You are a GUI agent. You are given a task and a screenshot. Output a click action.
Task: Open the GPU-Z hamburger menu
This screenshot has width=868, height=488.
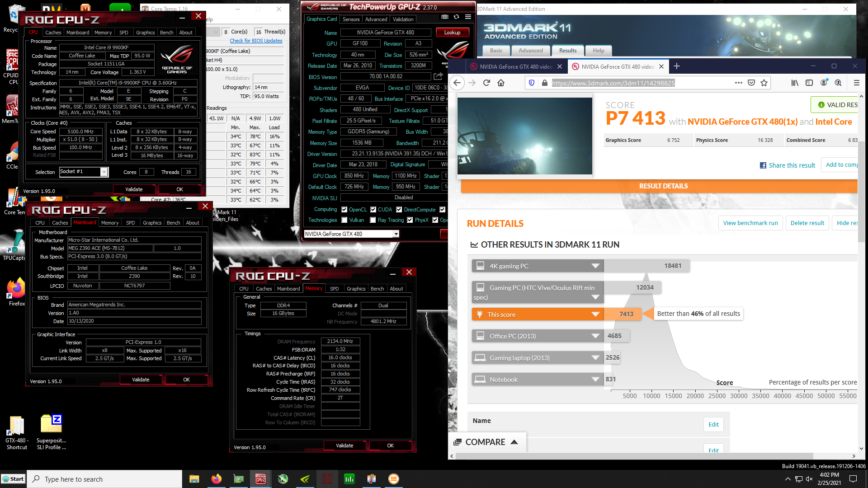pyautogui.click(x=468, y=17)
